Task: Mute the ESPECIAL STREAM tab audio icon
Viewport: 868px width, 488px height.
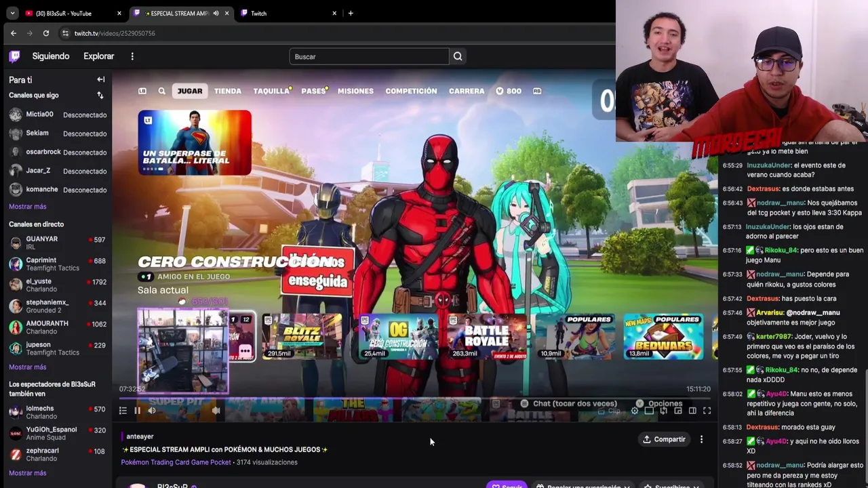Action: pyautogui.click(x=216, y=13)
